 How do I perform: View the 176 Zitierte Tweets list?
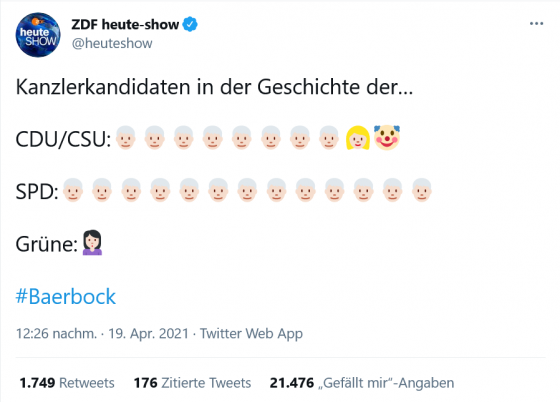[192, 383]
